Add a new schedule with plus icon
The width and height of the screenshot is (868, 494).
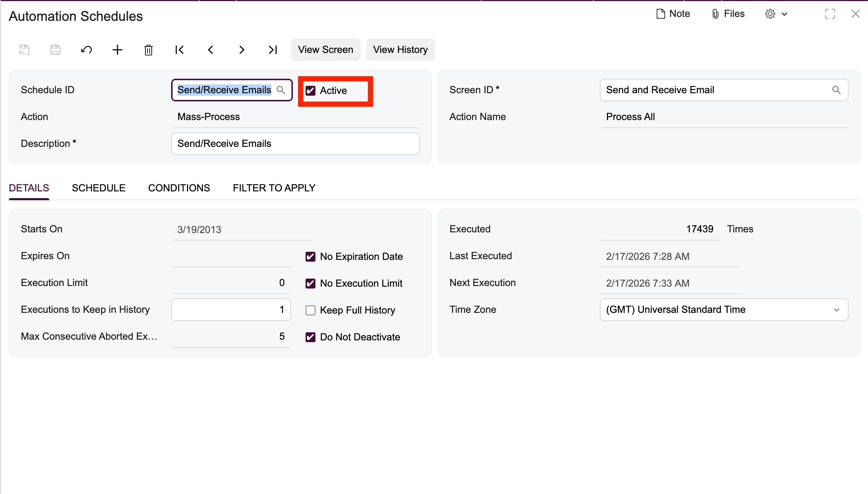[x=117, y=50]
